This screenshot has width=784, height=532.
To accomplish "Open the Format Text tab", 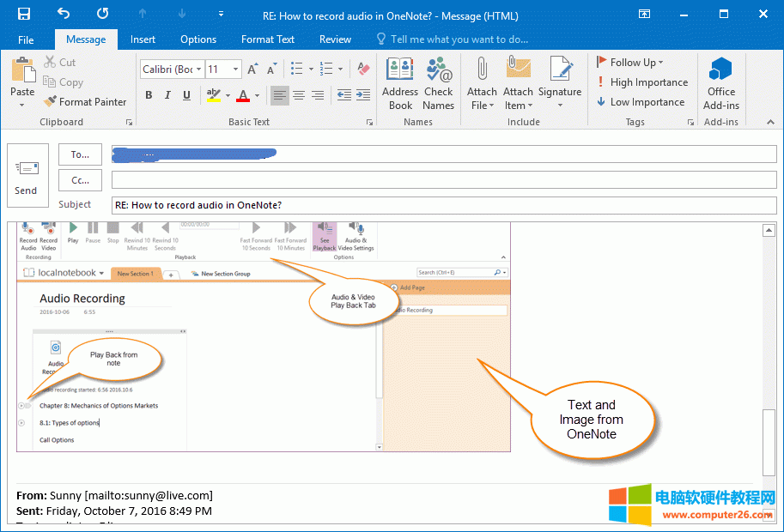I will pyautogui.click(x=267, y=39).
